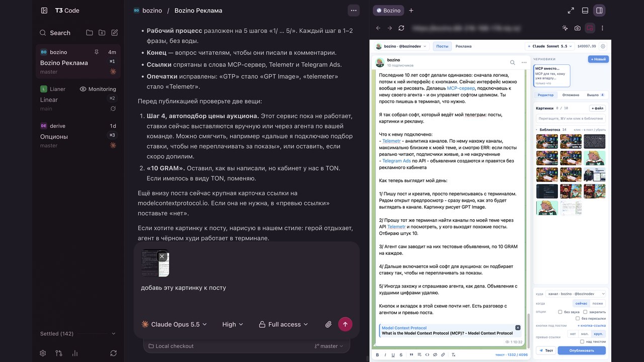Check the «над текстом» option
Image resolution: width=644 pixels, height=362 pixels.
coord(582,341)
